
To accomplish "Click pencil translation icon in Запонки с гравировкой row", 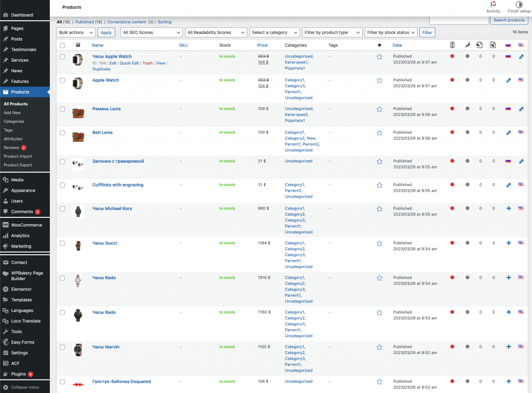I will (x=521, y=161).
